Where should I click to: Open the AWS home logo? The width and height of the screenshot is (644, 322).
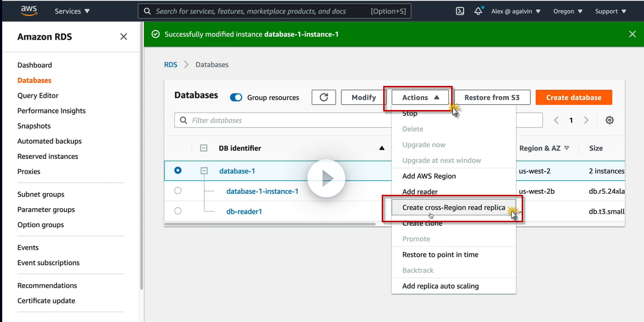point(29,11)
